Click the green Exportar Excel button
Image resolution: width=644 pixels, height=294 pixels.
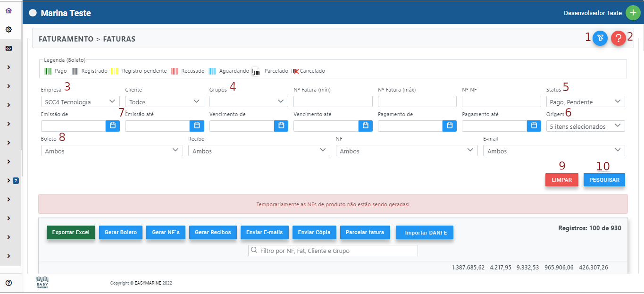[x=71, y=232]
